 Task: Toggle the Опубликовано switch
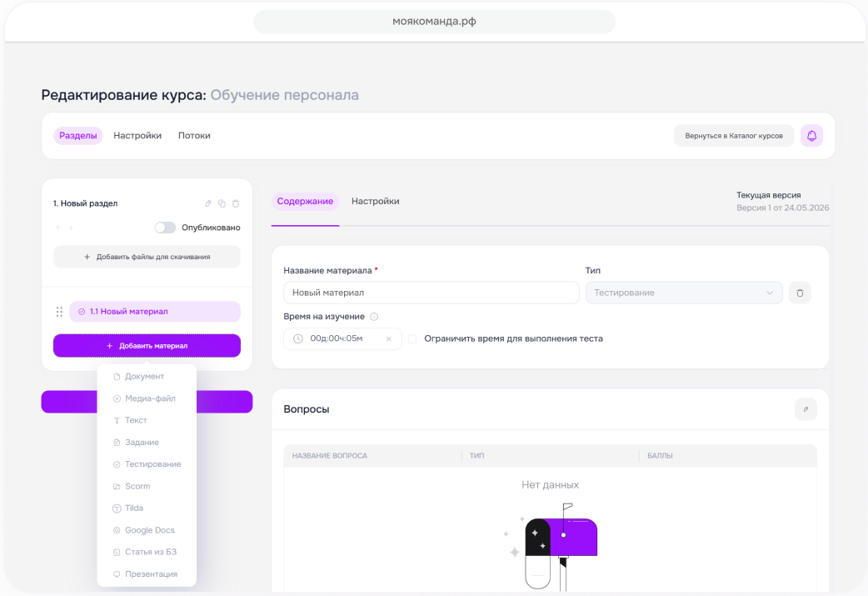click(x=165, y=228)
